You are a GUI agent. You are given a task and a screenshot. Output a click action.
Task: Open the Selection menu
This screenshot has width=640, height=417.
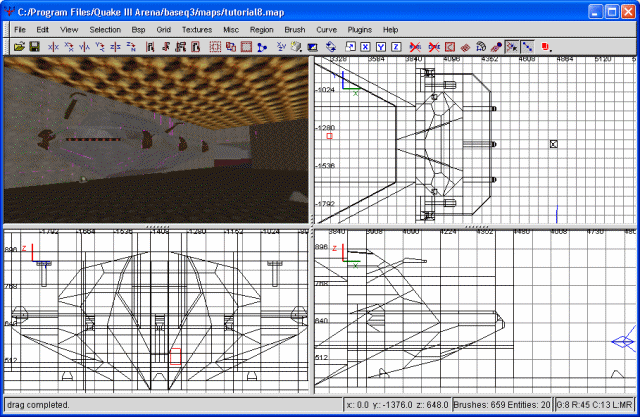tap(105, 29)
